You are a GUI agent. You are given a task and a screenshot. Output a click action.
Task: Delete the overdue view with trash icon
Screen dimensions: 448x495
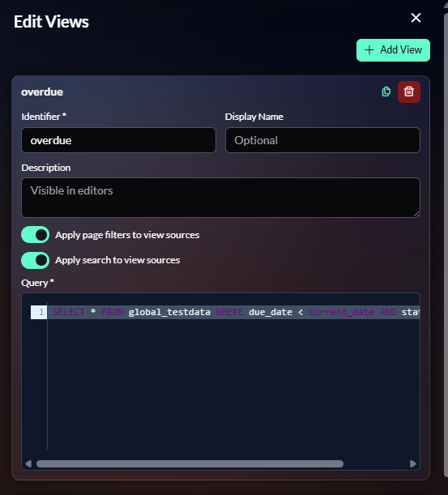409,92
